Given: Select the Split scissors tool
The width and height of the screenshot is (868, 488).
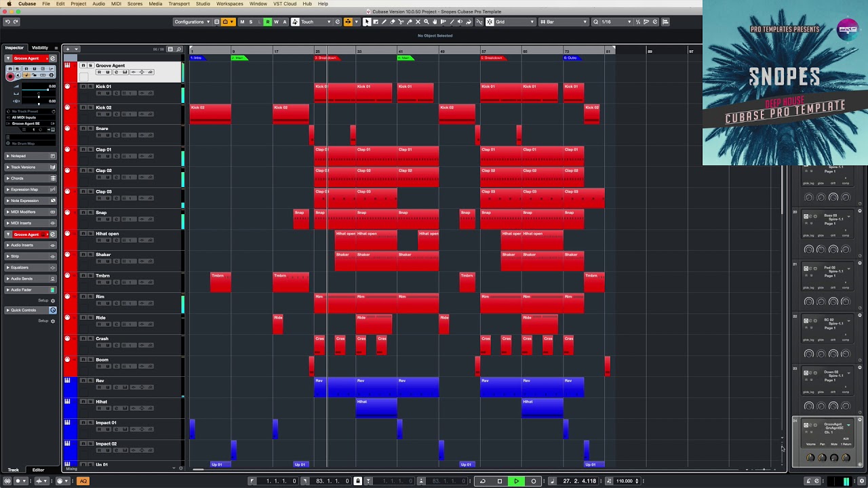Looking at the screenshot, I should pos(401,22).
